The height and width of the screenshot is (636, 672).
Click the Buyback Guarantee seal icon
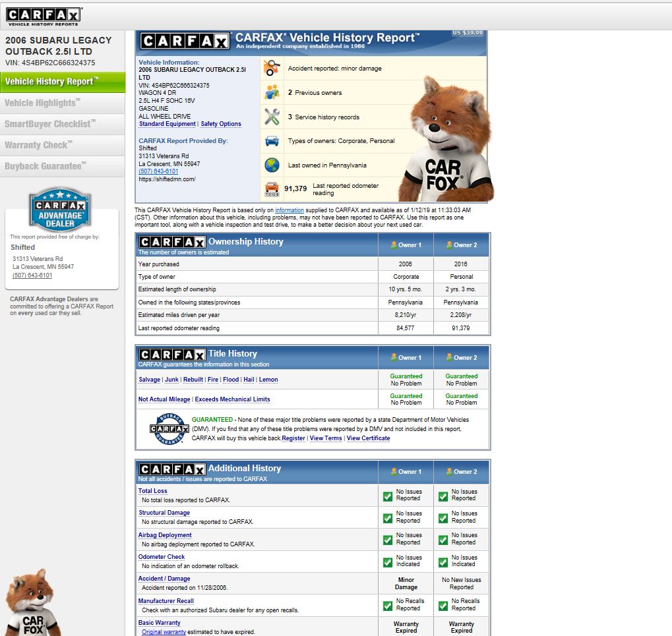pos(169,428)
